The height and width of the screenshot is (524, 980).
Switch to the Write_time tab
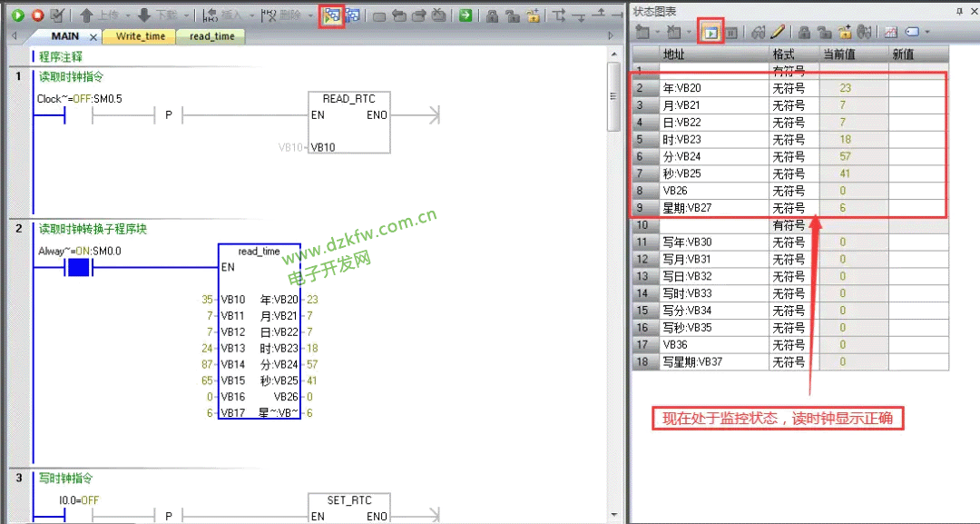tap(140, 36)
